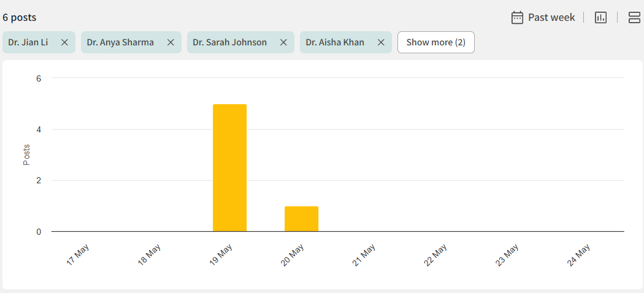Click the tall yellow 19 May bar
This screenshot has width=644, height=293.
[x=229, y=168]
